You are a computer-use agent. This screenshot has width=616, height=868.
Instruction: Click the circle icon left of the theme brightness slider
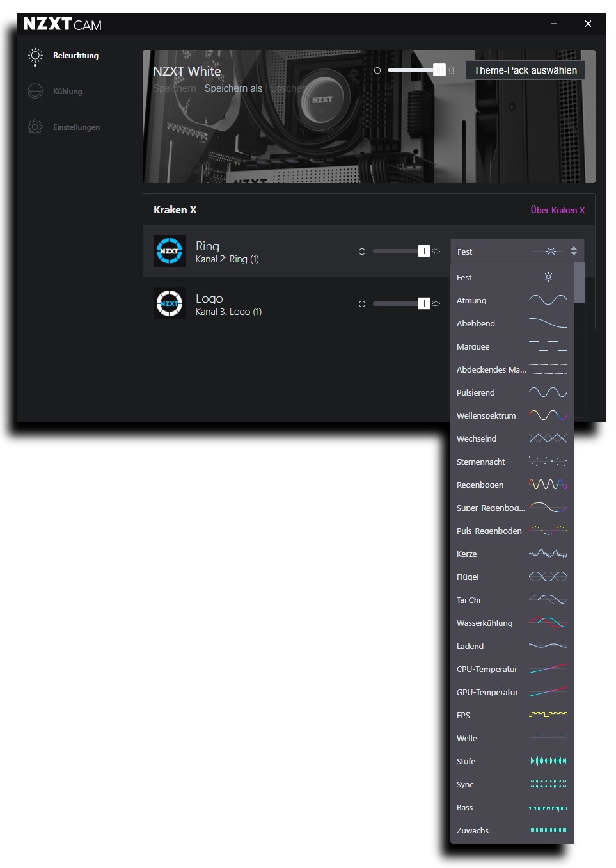pos(377,70)
